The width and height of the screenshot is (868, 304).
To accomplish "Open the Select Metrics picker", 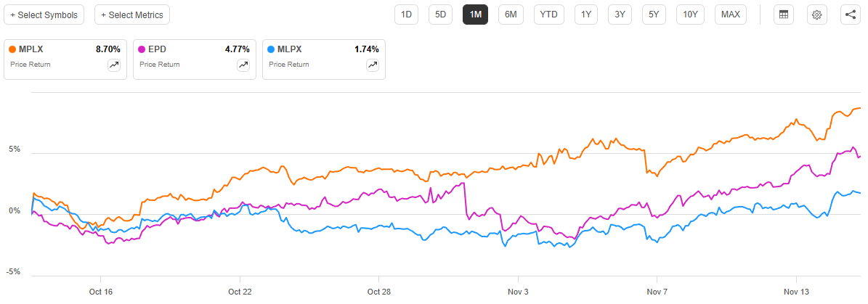I will (x=132, y=15).
